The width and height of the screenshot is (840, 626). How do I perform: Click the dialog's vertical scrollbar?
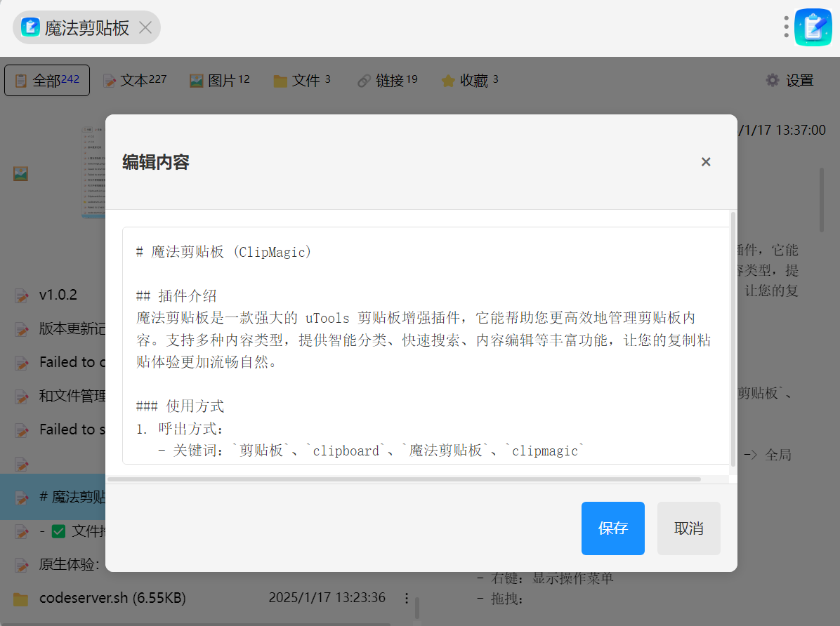(733, 338)
